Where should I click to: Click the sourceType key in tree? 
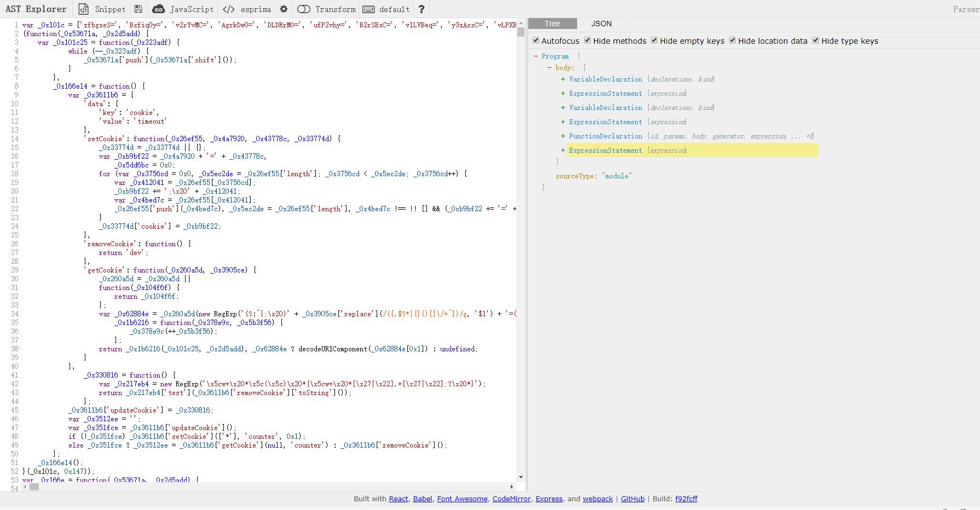point(575,176)
